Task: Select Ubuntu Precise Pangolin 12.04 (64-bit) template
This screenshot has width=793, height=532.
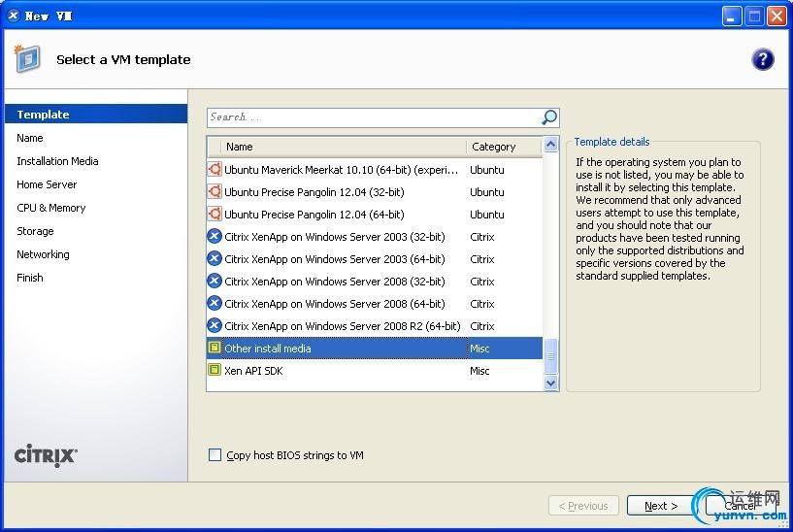Action: 314,214
